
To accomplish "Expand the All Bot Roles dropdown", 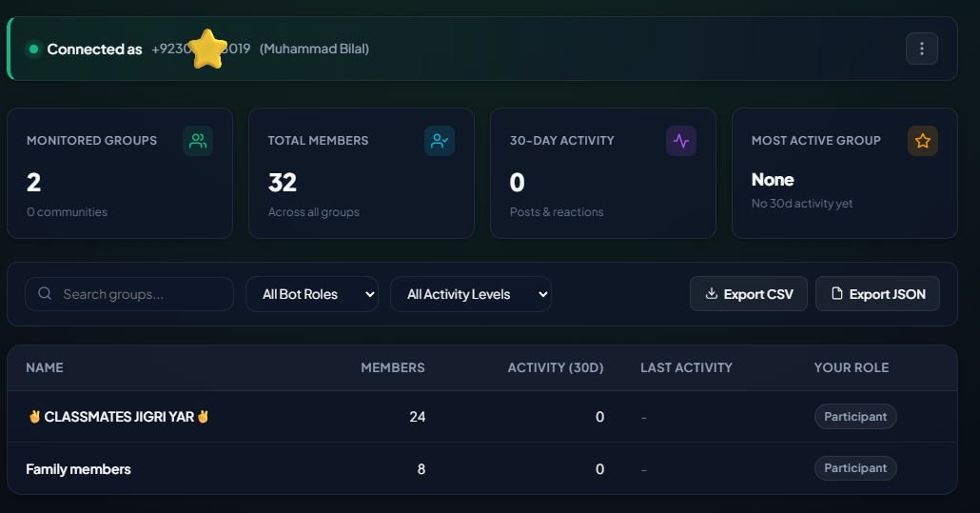I will (312, 294).
